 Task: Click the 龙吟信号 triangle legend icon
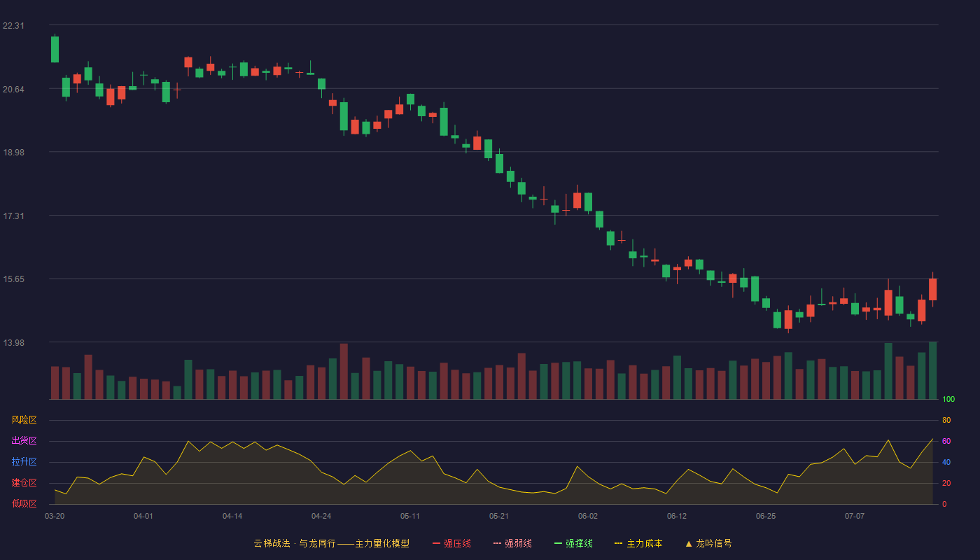pyautogui.click(x=688, y=543)
